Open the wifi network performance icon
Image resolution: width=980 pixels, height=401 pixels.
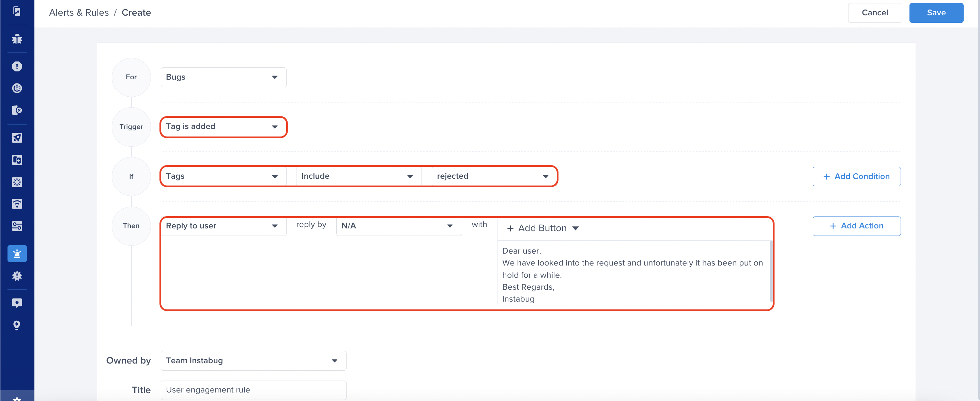coord(17,204)
